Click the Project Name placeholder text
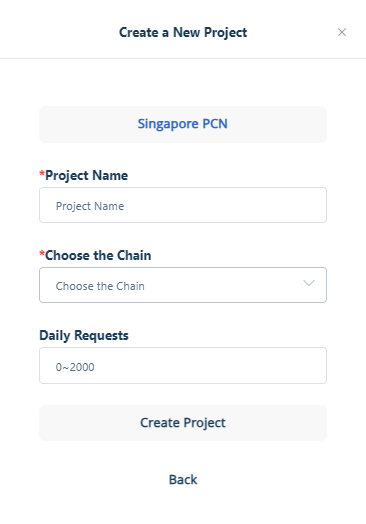The width and height of the screenshot is (366, 524). pyautogui.click(x=90, y=206)
